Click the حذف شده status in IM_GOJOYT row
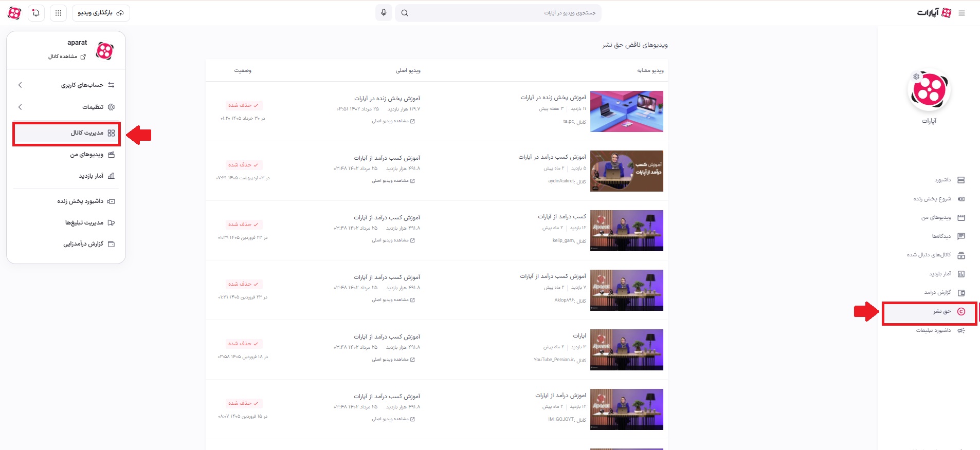Image resolution: width=980 pixels, height=450 pixels. [243, 403]
